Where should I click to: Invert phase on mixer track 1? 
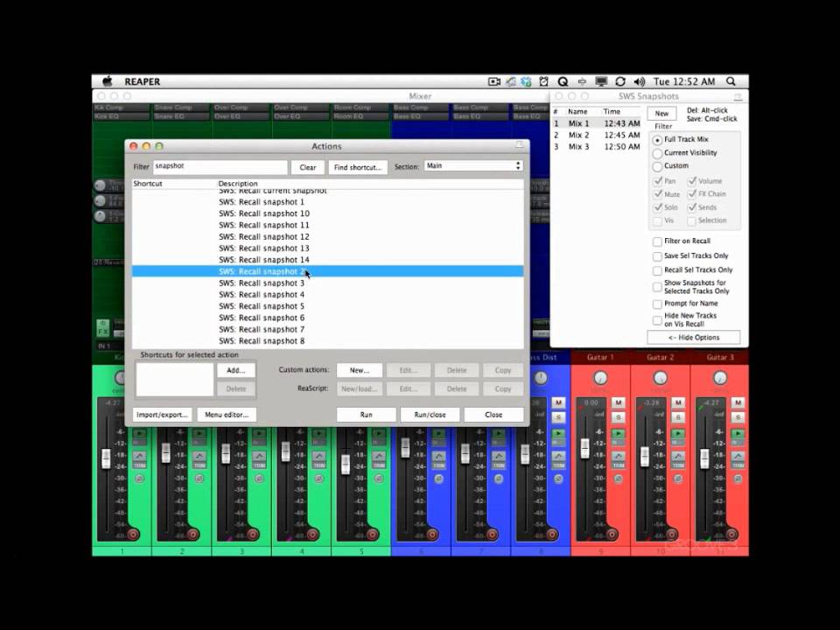click(x=140, y=479)
